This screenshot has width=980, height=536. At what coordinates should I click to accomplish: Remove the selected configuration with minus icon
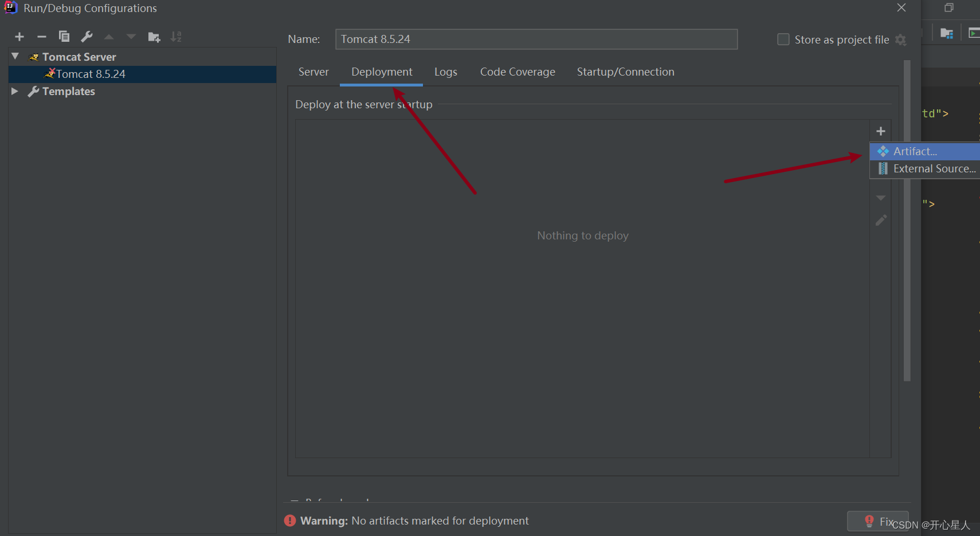click(x=42, y=37)
